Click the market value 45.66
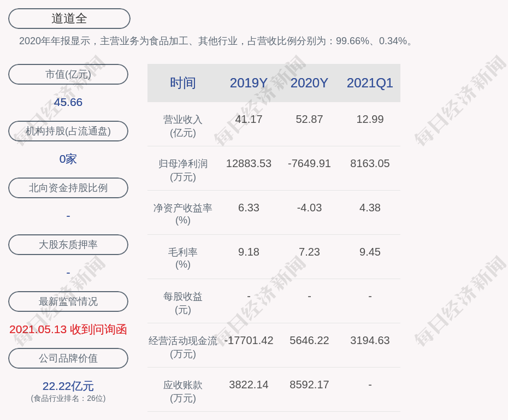The height and width of the screenshot is (420, 508). pyautogui.click(x=68, y=102)
